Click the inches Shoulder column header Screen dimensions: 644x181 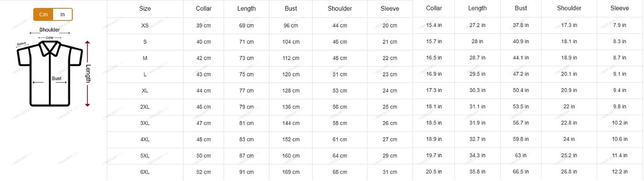pyautogui.click(x=569, y=8)
